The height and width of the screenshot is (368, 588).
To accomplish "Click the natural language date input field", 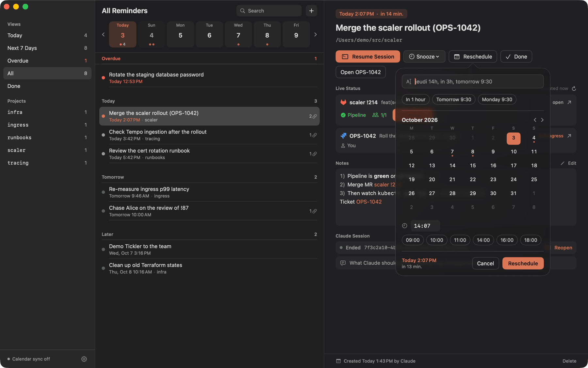I will (x=473, y=81).
